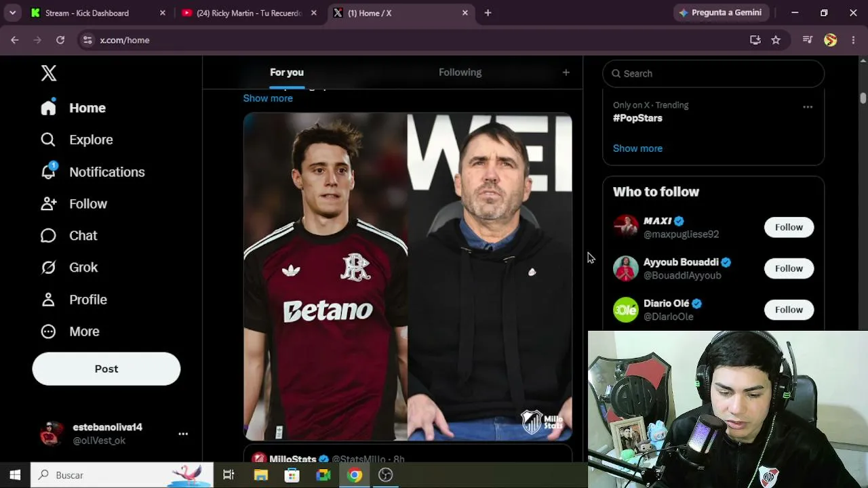Open the right photo of the man in the black hoodie
This screenshot has width=868, height=488.
pyautogui.click(x=490, y=277)
